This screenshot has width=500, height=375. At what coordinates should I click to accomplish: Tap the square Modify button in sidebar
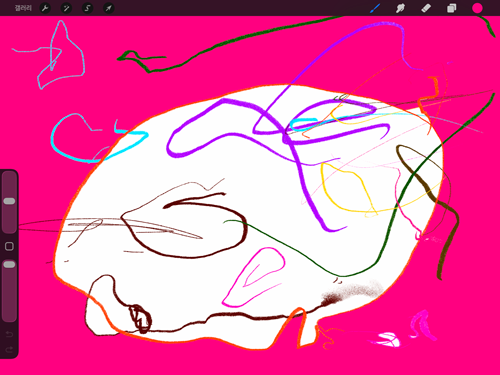point(9,246)
